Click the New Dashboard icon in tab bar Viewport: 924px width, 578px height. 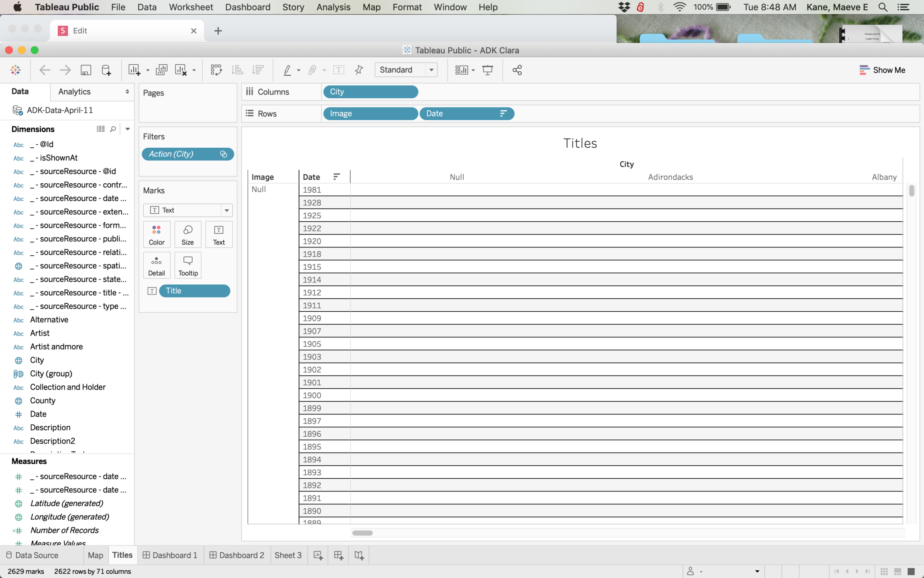point(338,555)
